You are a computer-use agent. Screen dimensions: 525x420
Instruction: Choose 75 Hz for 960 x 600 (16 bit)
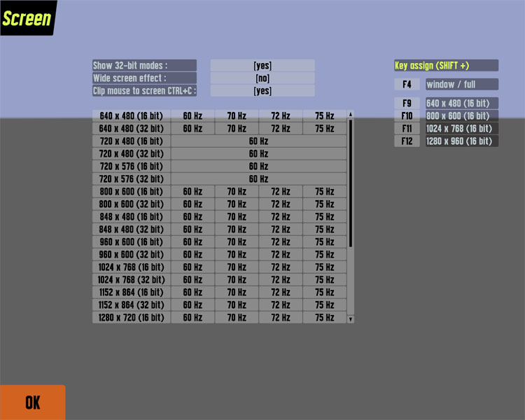pos(324,241)
